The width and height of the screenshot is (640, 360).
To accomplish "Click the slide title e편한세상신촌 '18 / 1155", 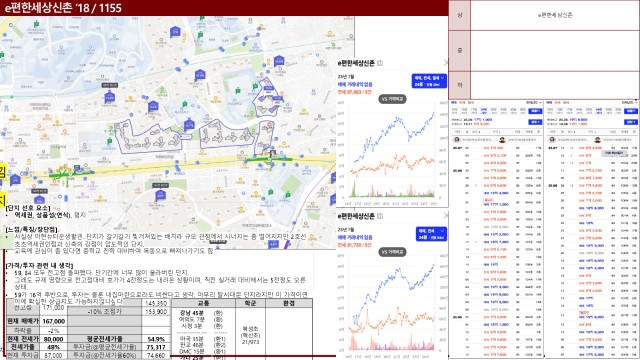I will 63,8.
